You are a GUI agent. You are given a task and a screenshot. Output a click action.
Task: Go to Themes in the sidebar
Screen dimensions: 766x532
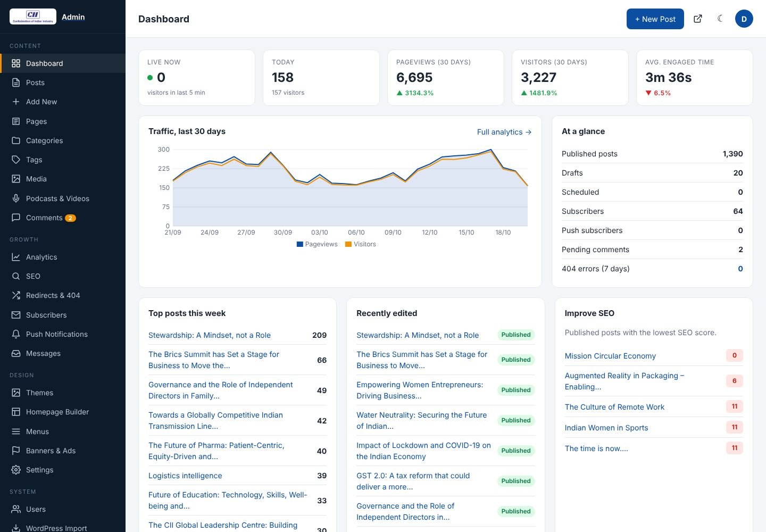63,393
